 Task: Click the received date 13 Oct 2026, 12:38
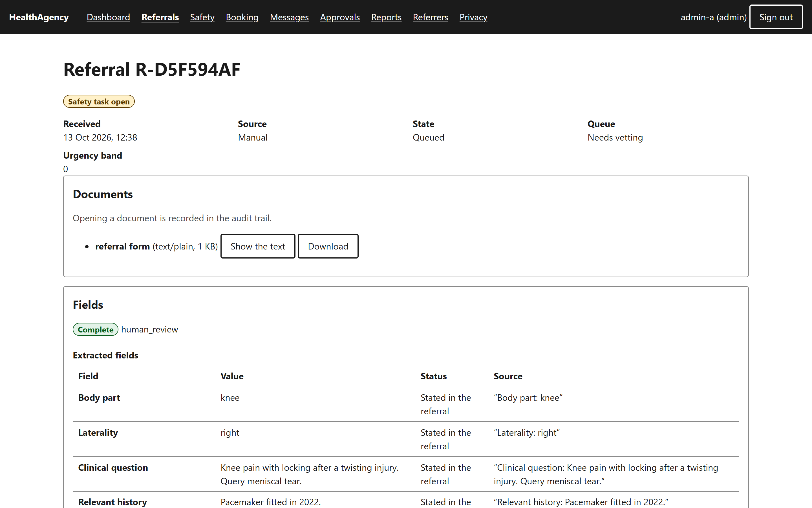[100, 137]
